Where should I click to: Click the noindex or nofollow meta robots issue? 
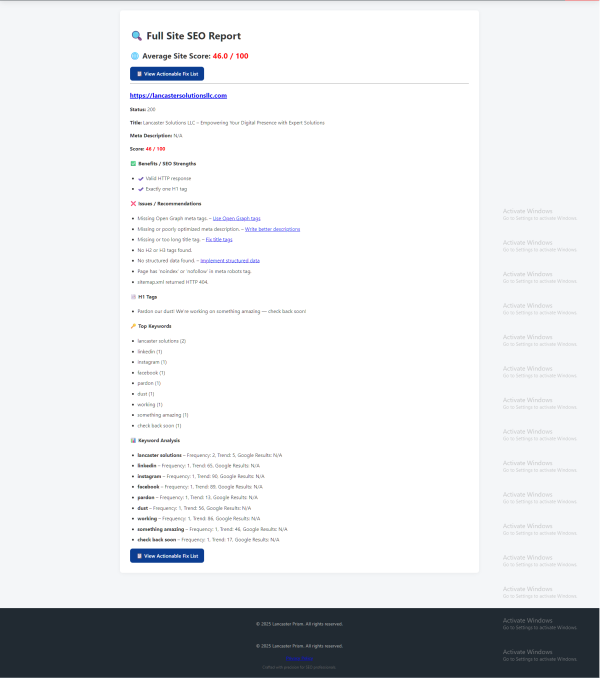click(194, 271)
